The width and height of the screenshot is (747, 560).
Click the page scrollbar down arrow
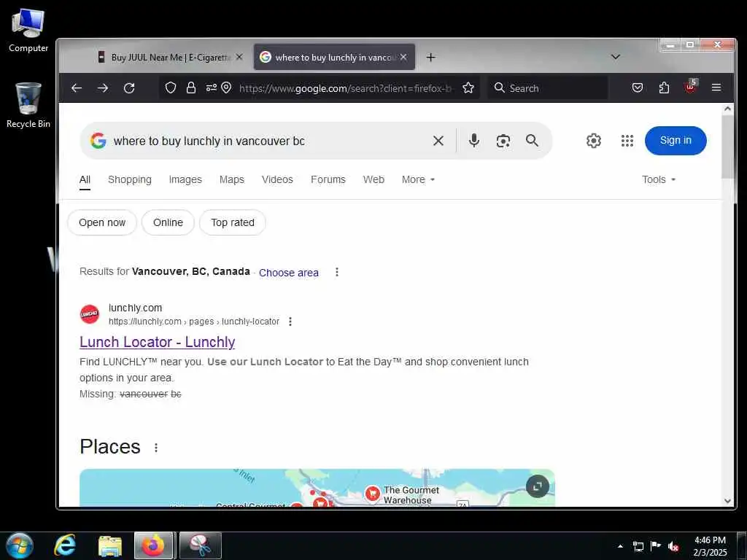tap(727, 500)
